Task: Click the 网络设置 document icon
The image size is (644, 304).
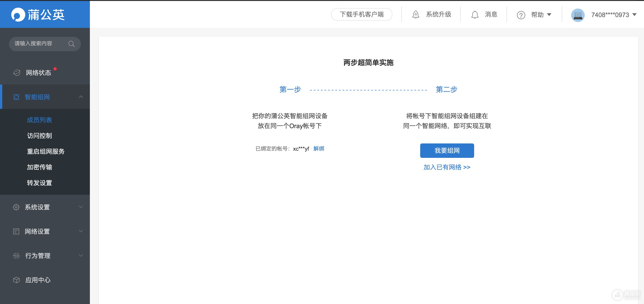Action: [16, 231]
